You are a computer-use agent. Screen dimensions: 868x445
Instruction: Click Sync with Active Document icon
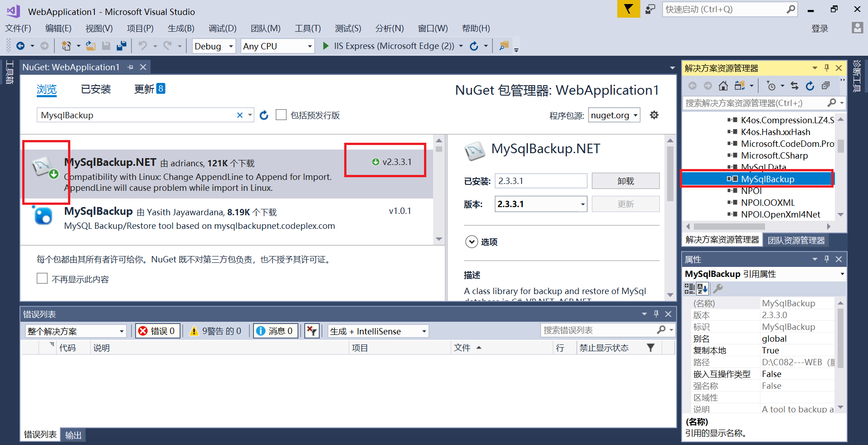click(795, 86)
